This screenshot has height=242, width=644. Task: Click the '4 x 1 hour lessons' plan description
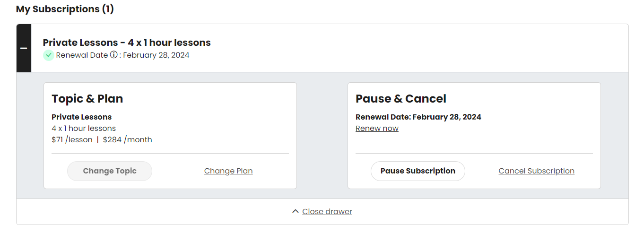tap(84, 129)
